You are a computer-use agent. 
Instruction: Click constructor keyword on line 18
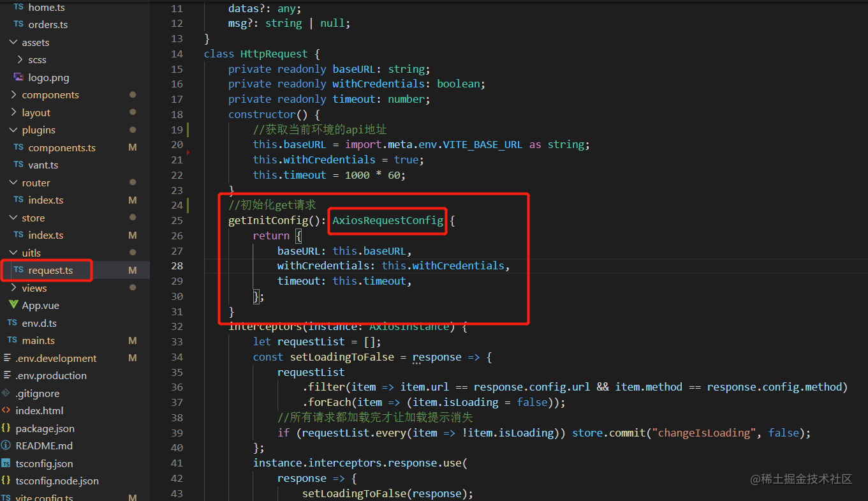click(262, 114)
